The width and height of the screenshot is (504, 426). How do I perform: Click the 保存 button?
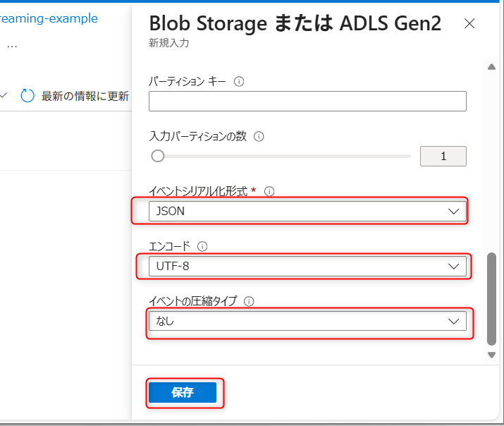pyautogui.click(x=183, y=393)
